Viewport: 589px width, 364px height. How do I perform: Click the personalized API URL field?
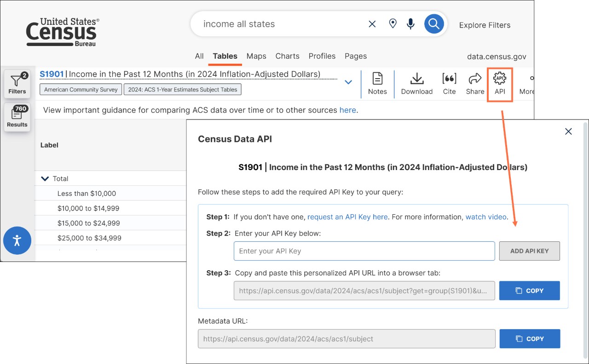[x=364, y=290]
